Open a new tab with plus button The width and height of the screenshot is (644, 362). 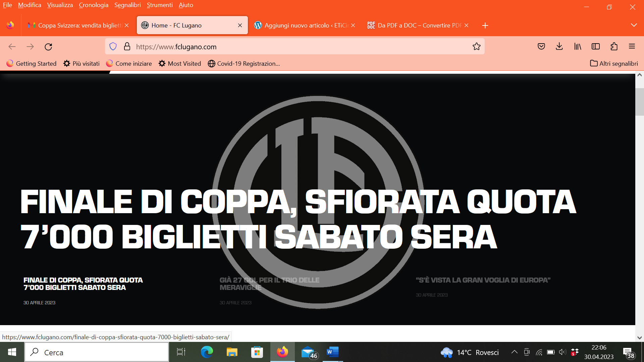[485, 25]
